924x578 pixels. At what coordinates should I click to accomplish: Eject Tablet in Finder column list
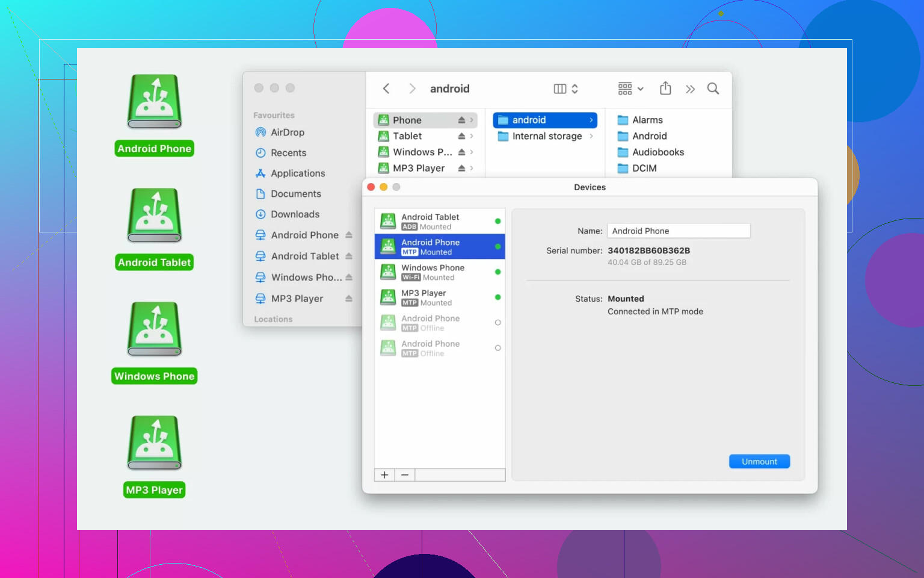point(461,136)
